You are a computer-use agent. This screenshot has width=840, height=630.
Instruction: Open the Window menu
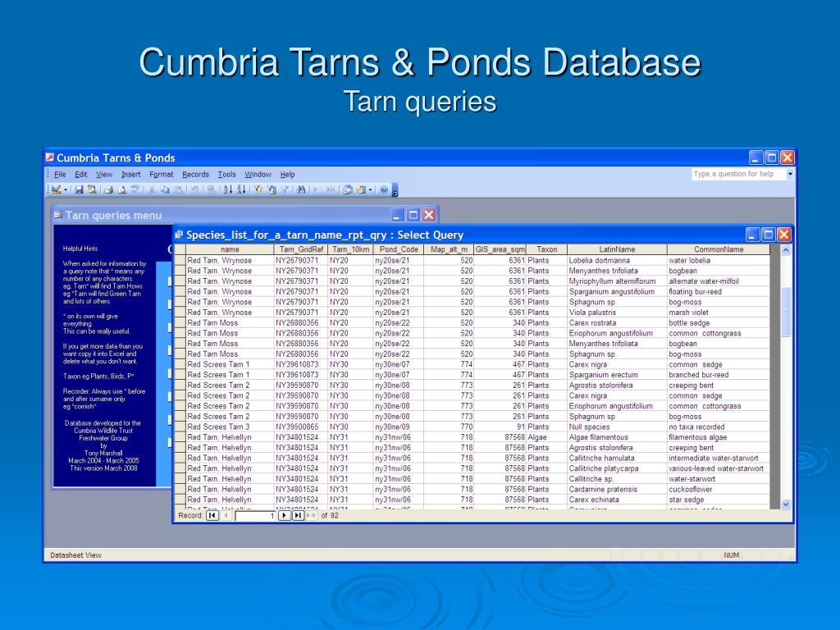click(x=258, y=175)
